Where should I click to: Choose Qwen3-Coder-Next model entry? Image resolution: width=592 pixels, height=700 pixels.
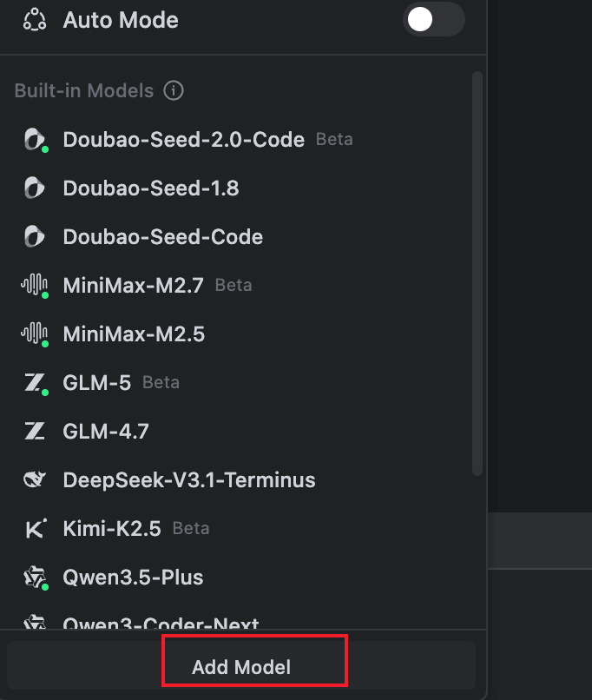pyautogui.click(x=161, y=623)
